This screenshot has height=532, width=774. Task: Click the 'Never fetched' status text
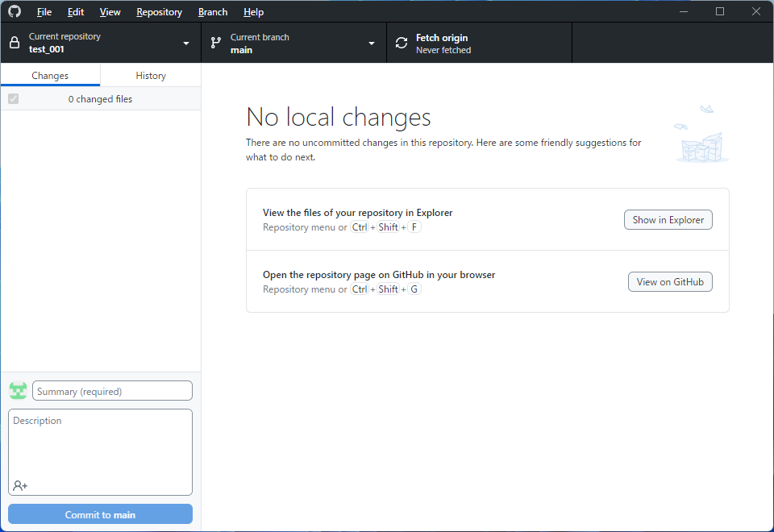443,50
